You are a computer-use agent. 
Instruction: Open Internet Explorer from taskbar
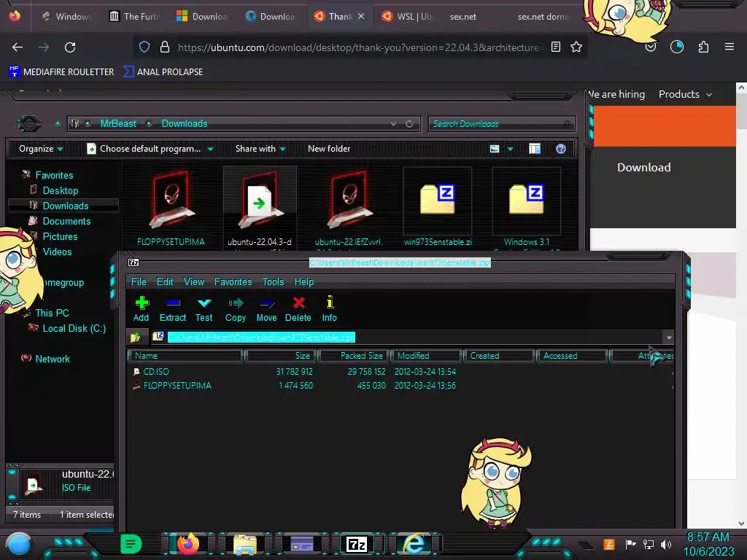(413, 544)
